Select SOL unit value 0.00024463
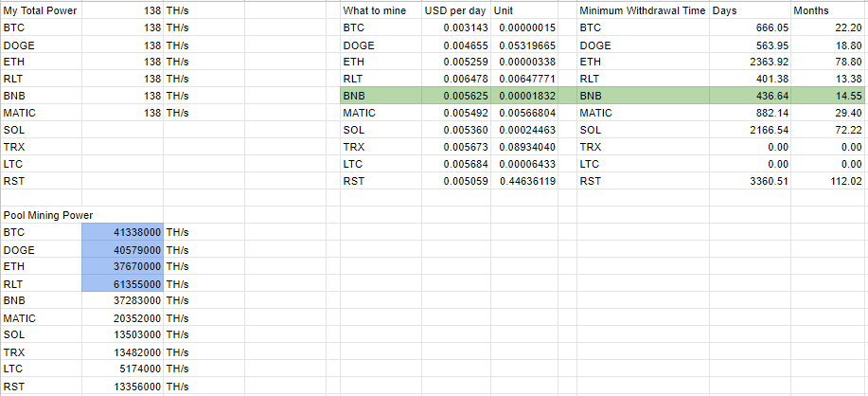Screen dimensions: 868x396 (x=524, y=130)
